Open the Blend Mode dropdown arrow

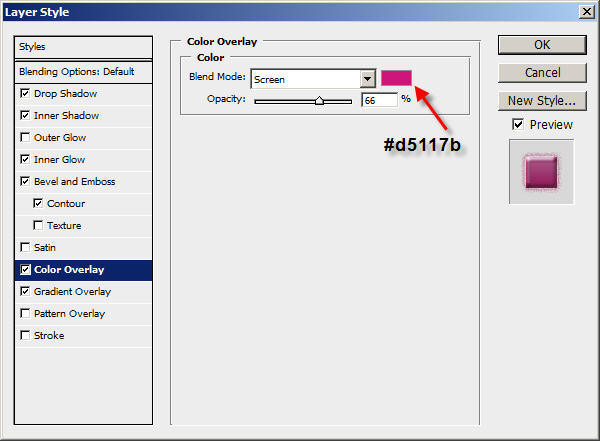[x=367, y=79]
